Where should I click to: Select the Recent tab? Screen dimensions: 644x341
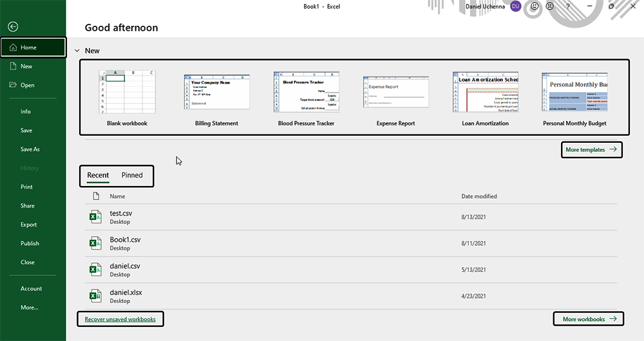98,175
